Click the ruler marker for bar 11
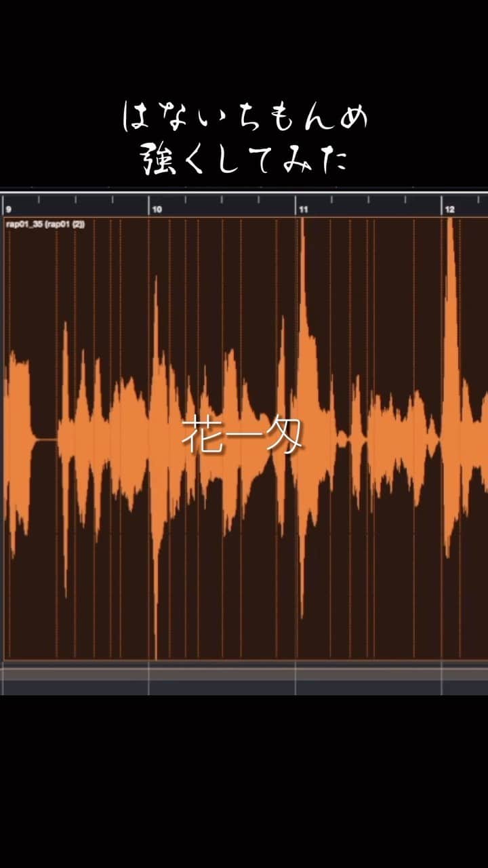This screenshot has height=868, width=488. point(304,210)
